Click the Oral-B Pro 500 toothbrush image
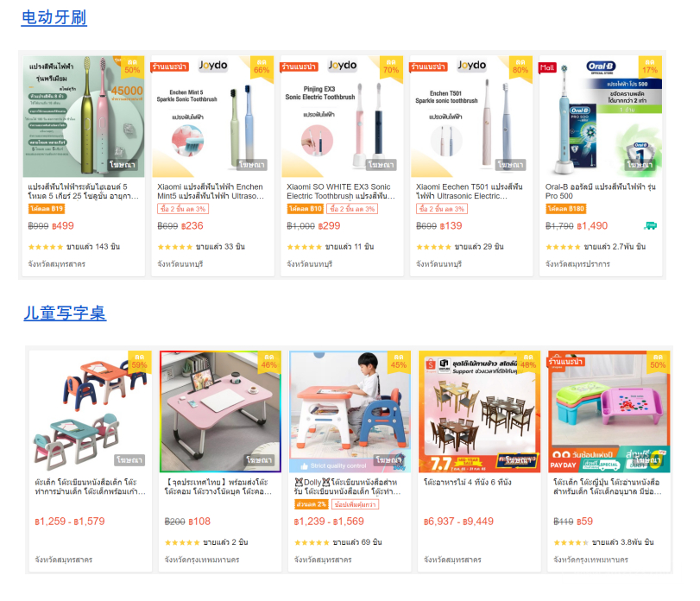Screen dimensions: 700x601 pos(601,117)
